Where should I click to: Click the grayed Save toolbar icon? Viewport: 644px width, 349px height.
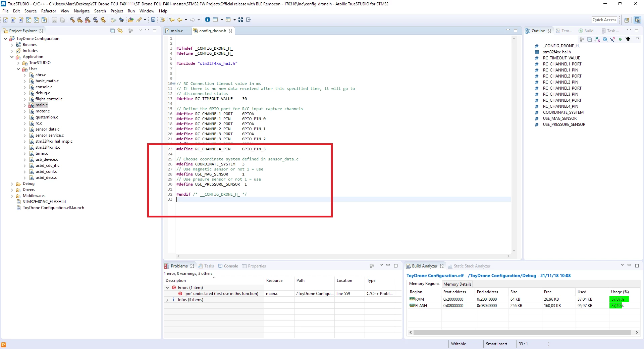point(54,20)
